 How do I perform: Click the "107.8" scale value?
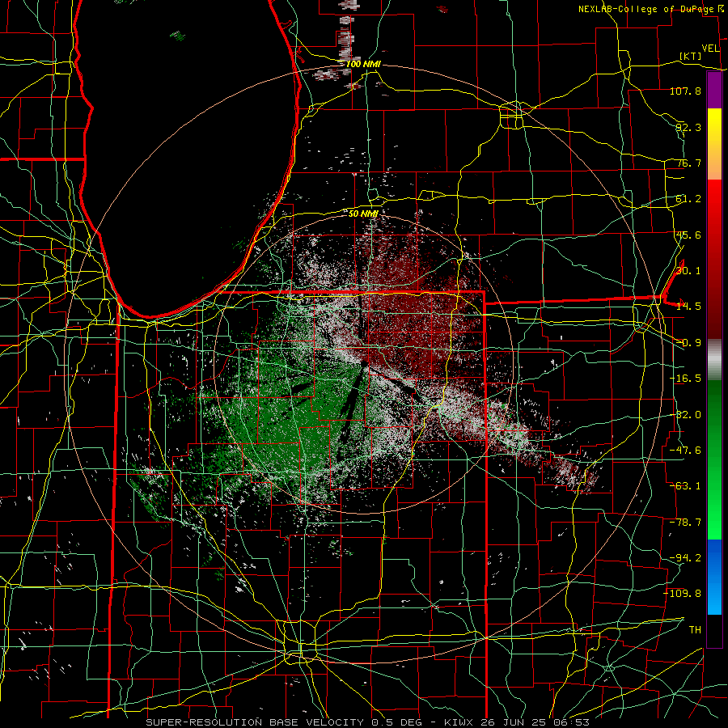coord(685,91)
